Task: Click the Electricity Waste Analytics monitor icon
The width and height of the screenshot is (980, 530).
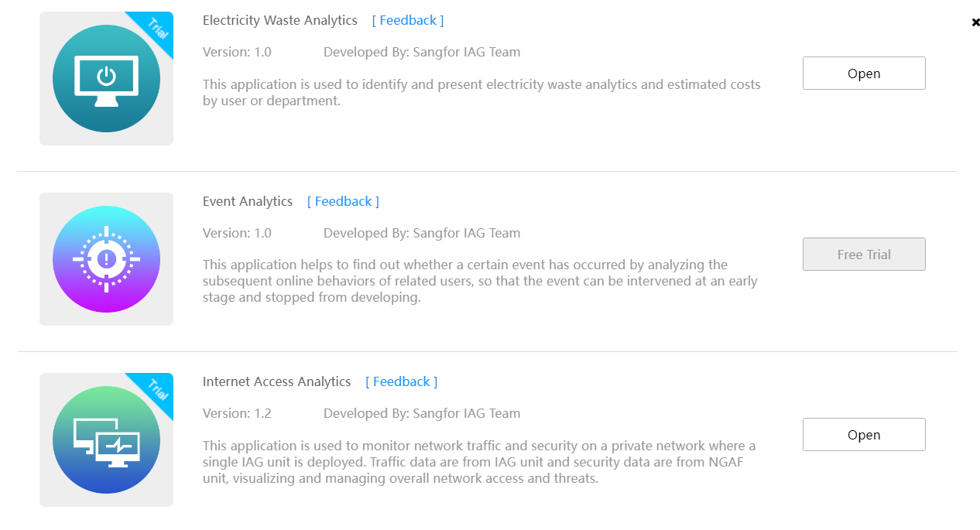Action: 106,78
